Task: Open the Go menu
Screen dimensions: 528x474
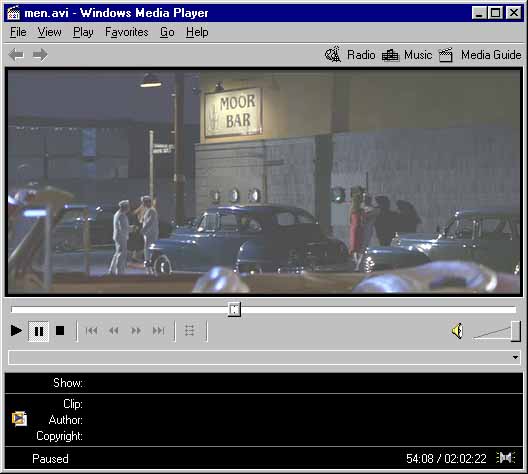Action: [167, 32]
